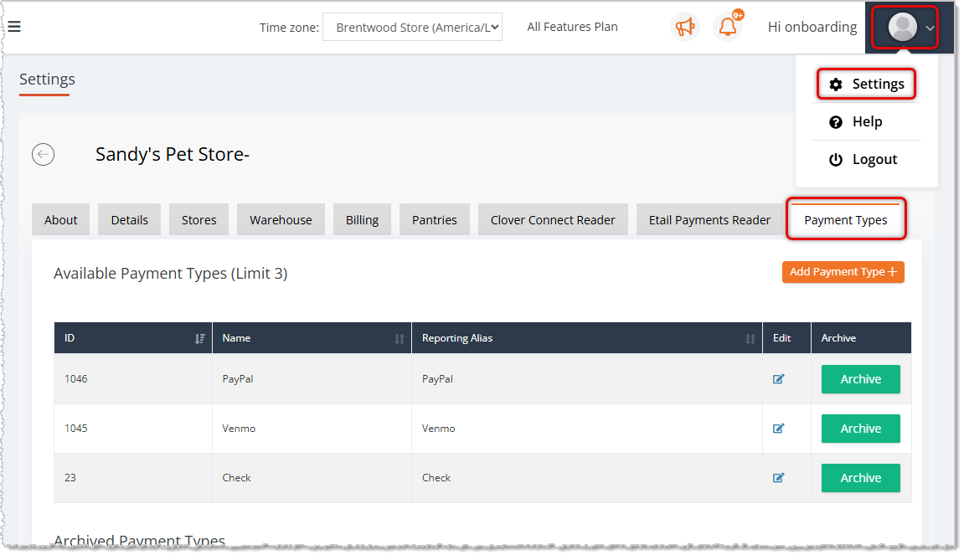Viewport: 964px width, 560px height.
Task: Choose Help from the user menu
Action: pos(866,121)
